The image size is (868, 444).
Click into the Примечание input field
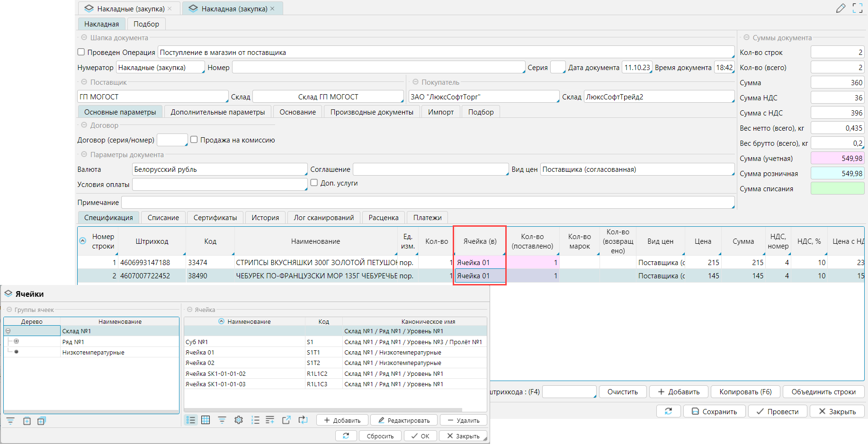click(x=427, y=203)
